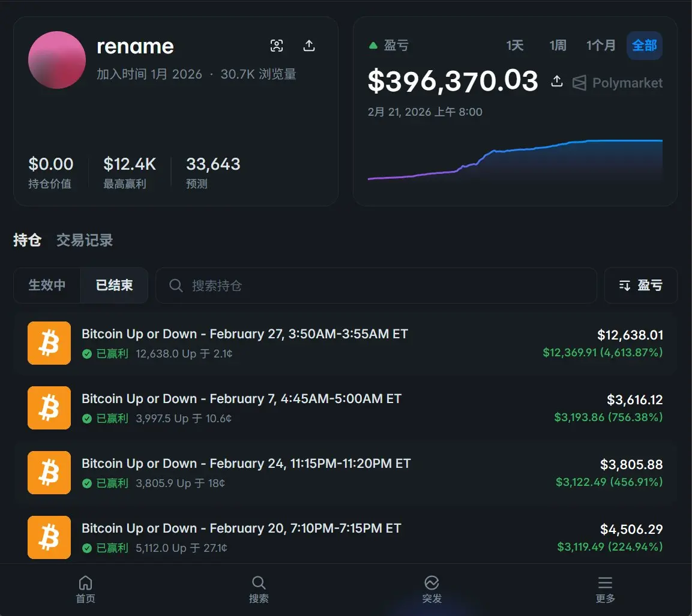This screenshot has height=616, width=692.
Task: Click the 3,805.9 Up 于 18¢ detail
Action: click(x=180, y=483)
